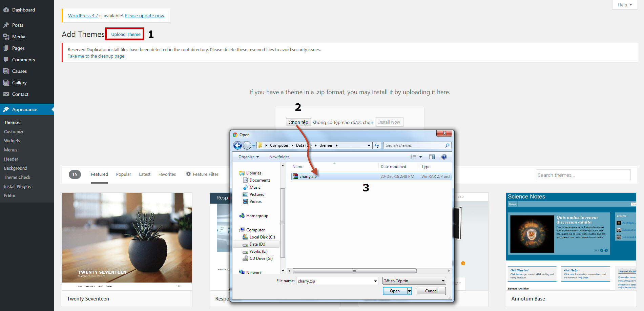The image size is (644, 311).
Task: Open Dashboard from the sidebar
Action: click(x=23, y=10)
